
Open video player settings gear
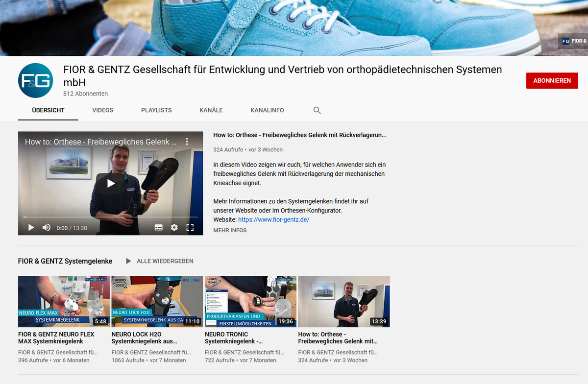174,227
